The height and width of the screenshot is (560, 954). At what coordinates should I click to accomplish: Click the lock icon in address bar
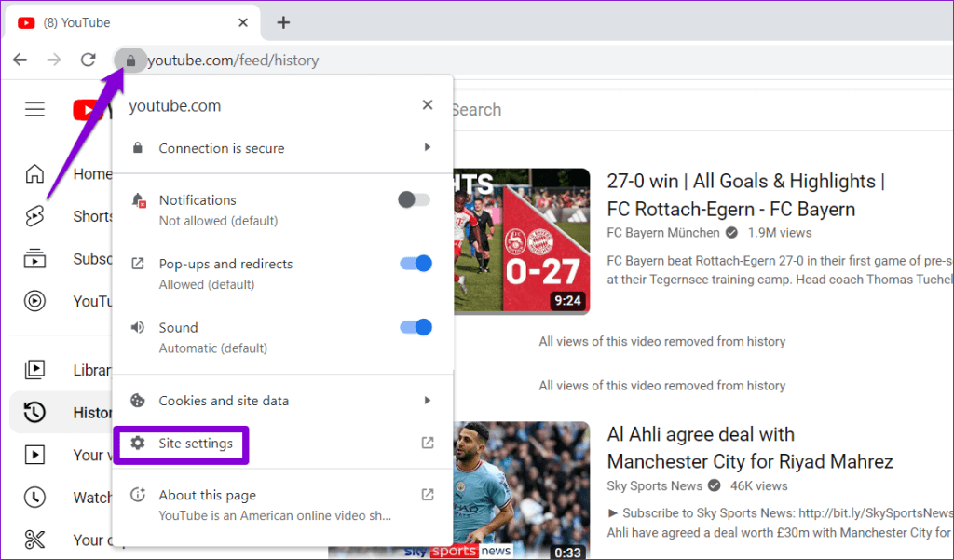coord(130,61)
